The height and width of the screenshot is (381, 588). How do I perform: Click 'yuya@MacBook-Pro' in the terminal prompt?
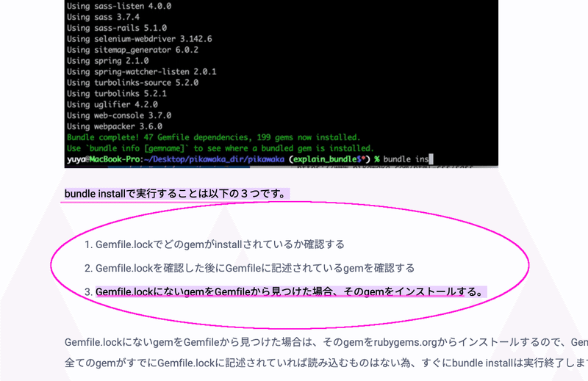[104, 159]
